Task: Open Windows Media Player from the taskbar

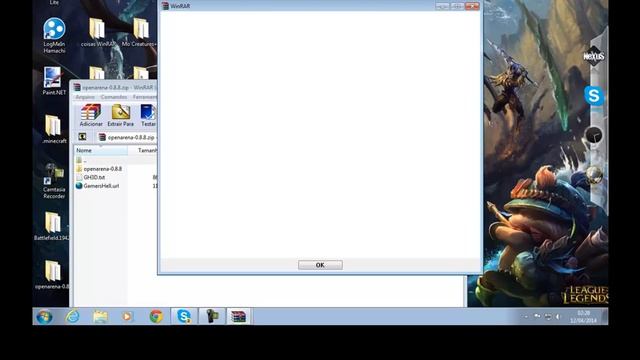Action: [127, 316]
